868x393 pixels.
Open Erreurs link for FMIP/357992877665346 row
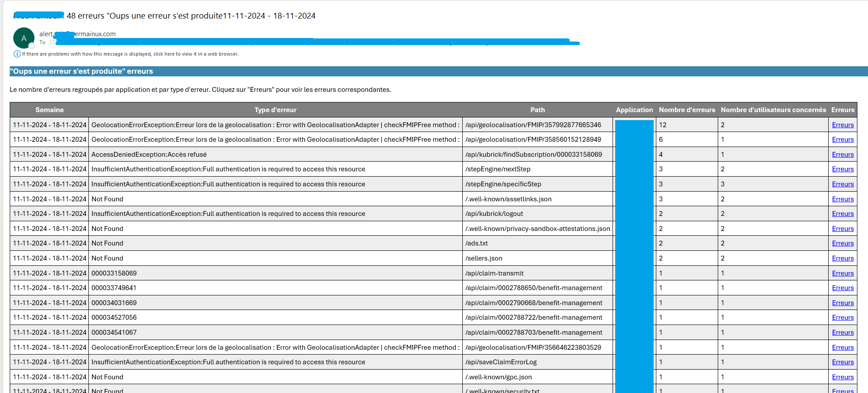(x=842, y=125)
